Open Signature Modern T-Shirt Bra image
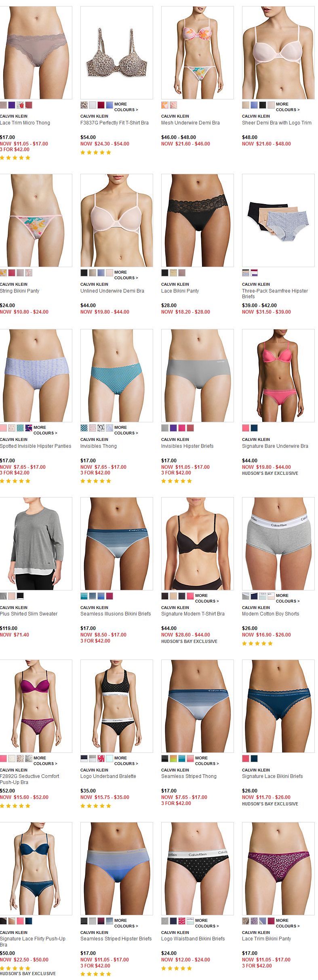This screenshot has width=318, height=980. point(198,543)
